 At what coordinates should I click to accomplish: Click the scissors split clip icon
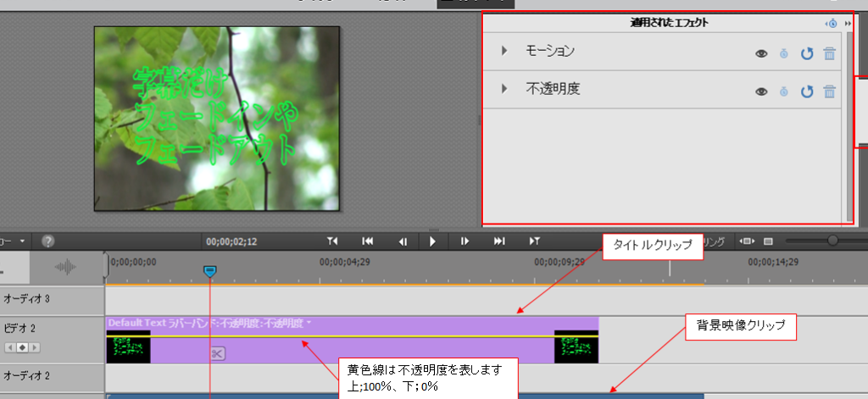pyautogui.click(x=218, y=353)
